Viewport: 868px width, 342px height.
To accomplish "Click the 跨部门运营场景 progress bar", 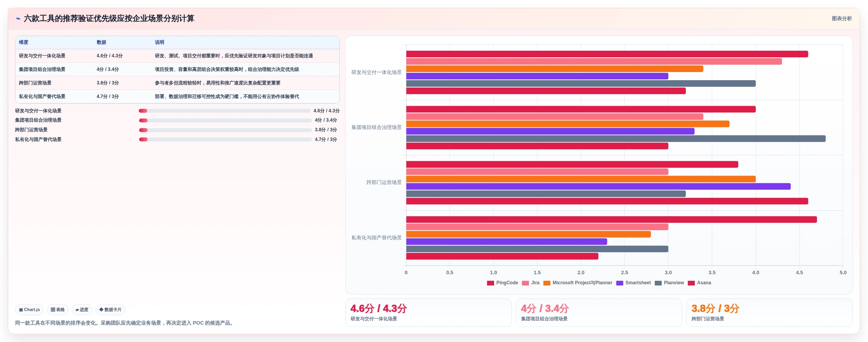I will pyautogui.click(x=225, y=130).
